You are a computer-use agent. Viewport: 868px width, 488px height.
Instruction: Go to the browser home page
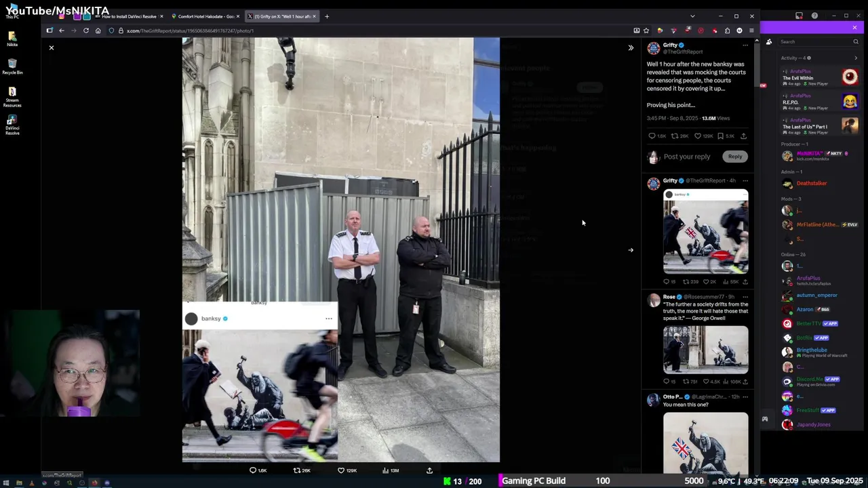tap(98, 30)
